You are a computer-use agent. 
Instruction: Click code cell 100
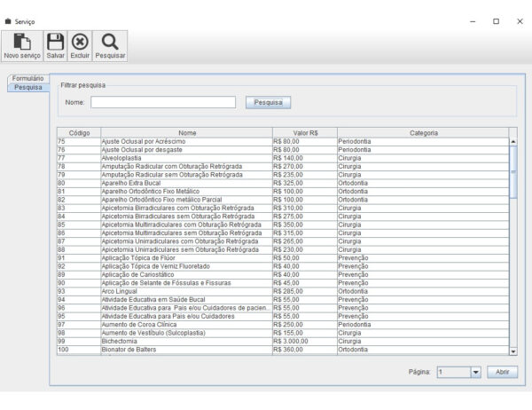tap(79, 350)
